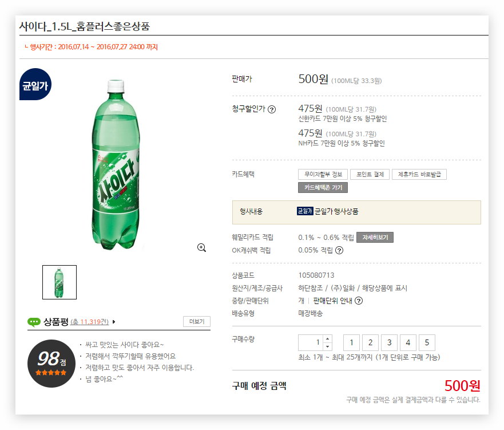Click the help icon beside 판매단위 안내

point(359,301)
